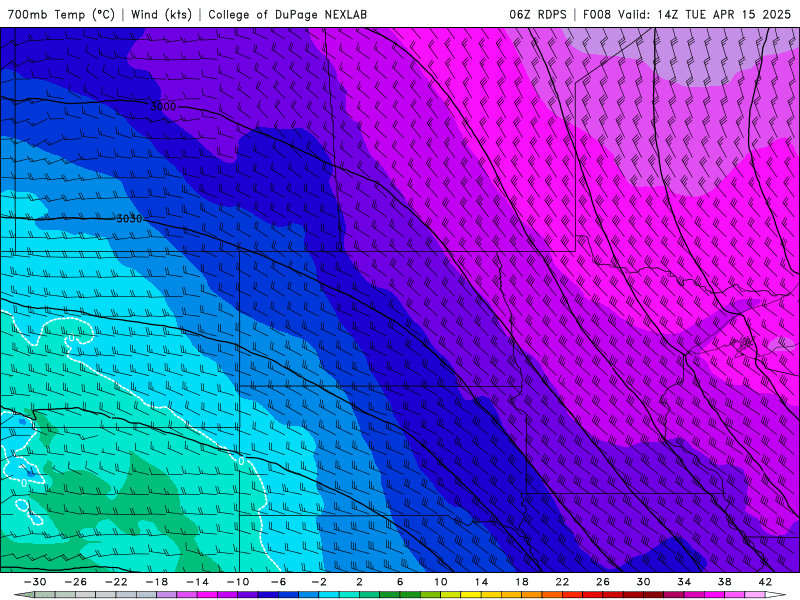Click the '-10' color scale label
Viewport: 800px width, 600px height.
(238, 582)
